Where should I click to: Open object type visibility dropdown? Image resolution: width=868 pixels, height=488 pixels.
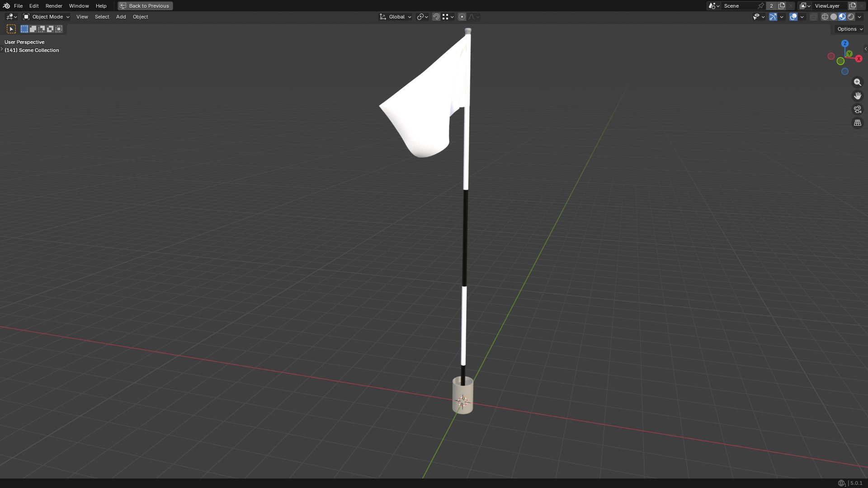point(759,17)
